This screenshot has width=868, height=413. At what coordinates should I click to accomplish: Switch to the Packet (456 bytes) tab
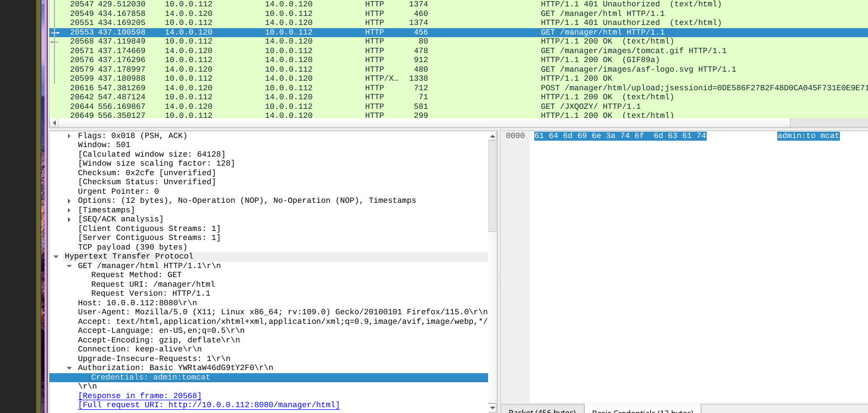542,410
